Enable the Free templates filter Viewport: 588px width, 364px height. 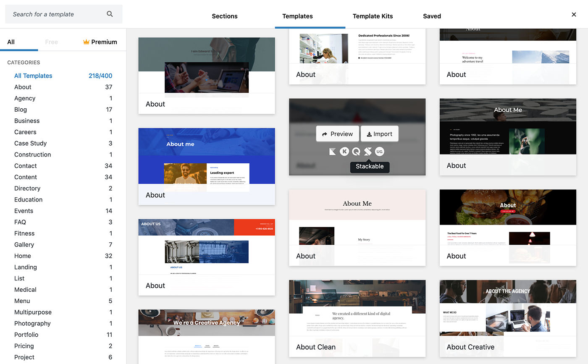tap(51, 42)
